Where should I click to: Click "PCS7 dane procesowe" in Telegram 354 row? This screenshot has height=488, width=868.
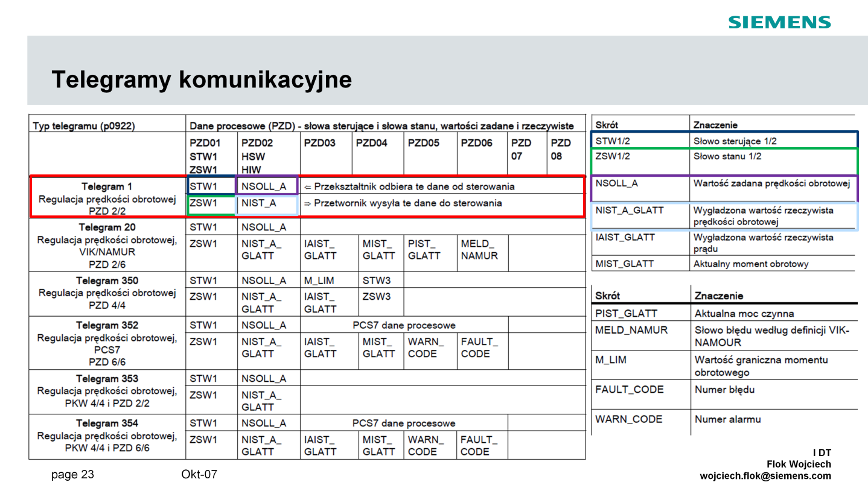404,423
